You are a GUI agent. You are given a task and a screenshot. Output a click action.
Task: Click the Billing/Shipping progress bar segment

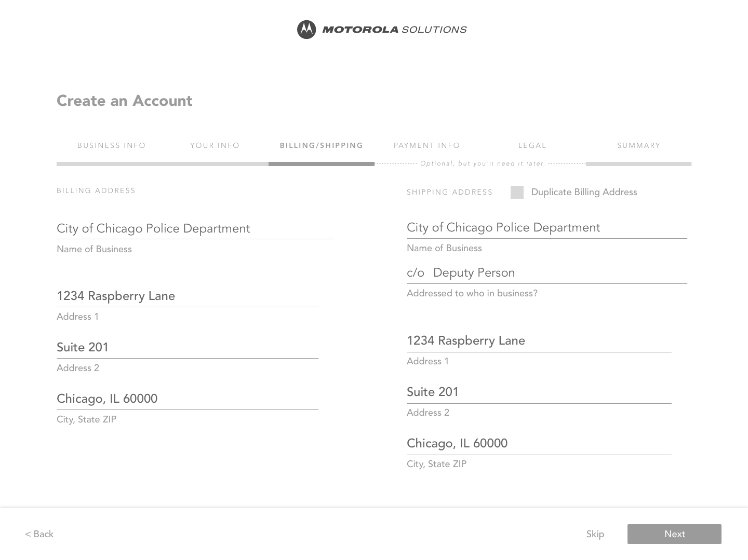[322, 164]
